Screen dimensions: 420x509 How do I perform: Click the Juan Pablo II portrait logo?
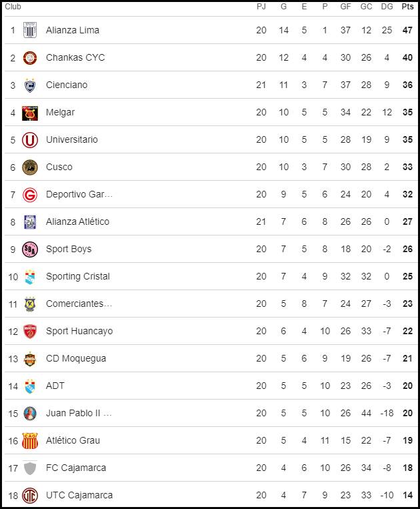[30, 413]
